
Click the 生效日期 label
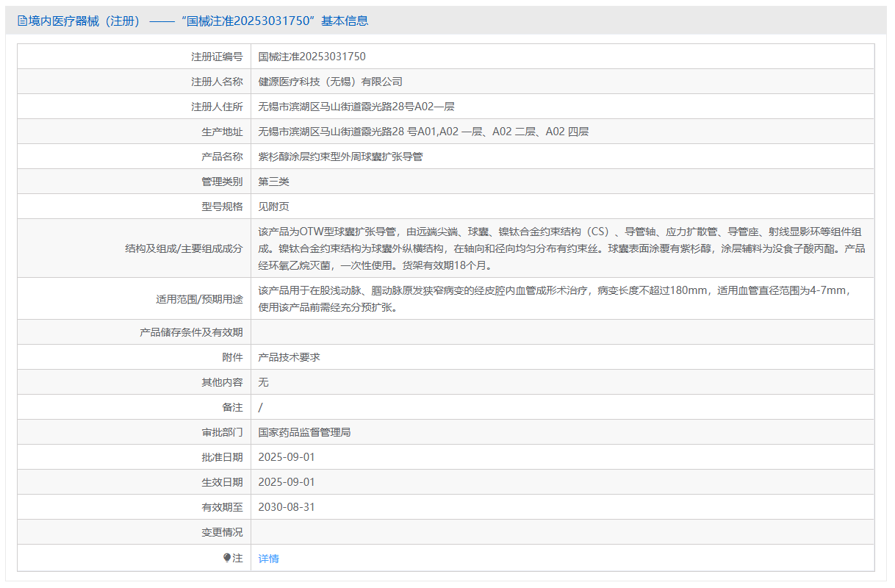(x=222, y=482)
